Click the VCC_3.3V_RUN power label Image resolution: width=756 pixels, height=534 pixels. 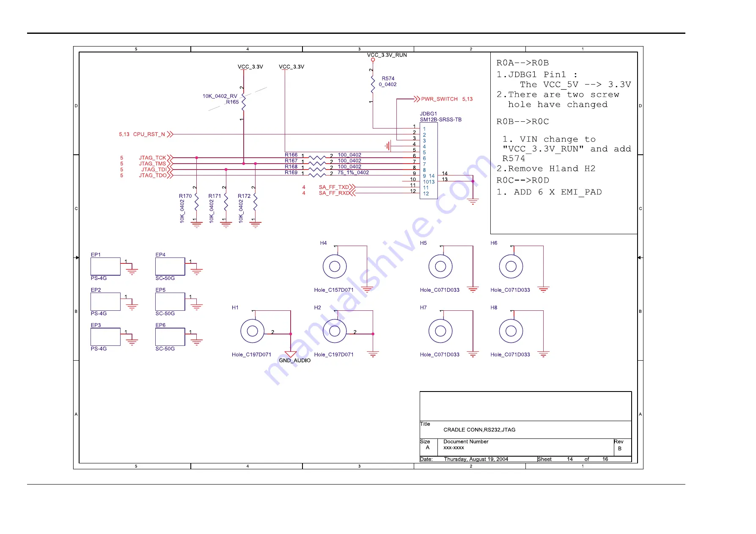pos(387,55)
